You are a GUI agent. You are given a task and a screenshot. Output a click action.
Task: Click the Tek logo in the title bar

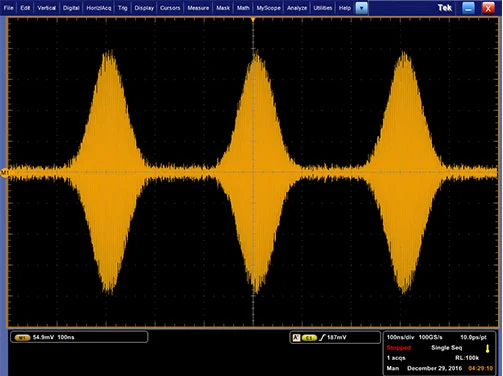pos(445,8)
